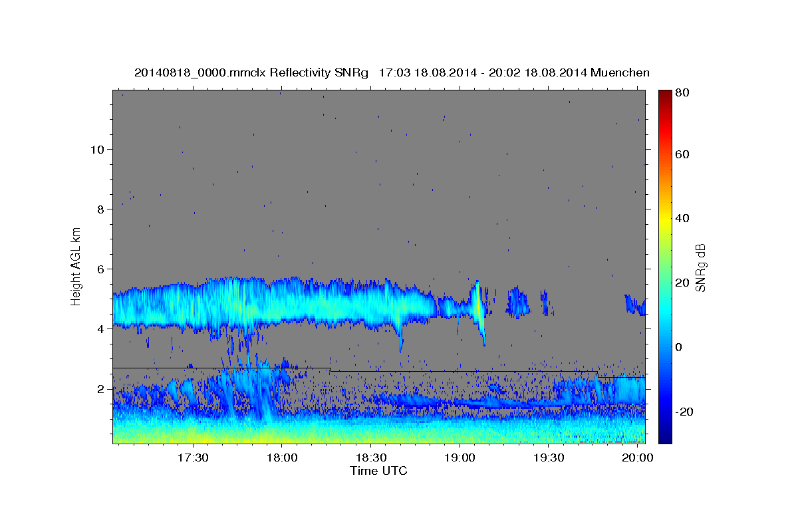Click the height tick label 10
798x532 pixels.
click(x=97, y=149)
